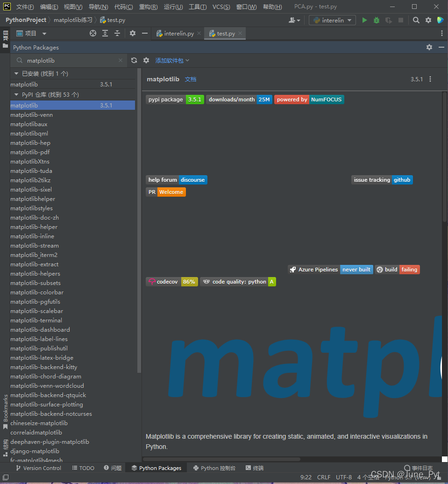Click the green debug bug icon

[x=377, y=20]
